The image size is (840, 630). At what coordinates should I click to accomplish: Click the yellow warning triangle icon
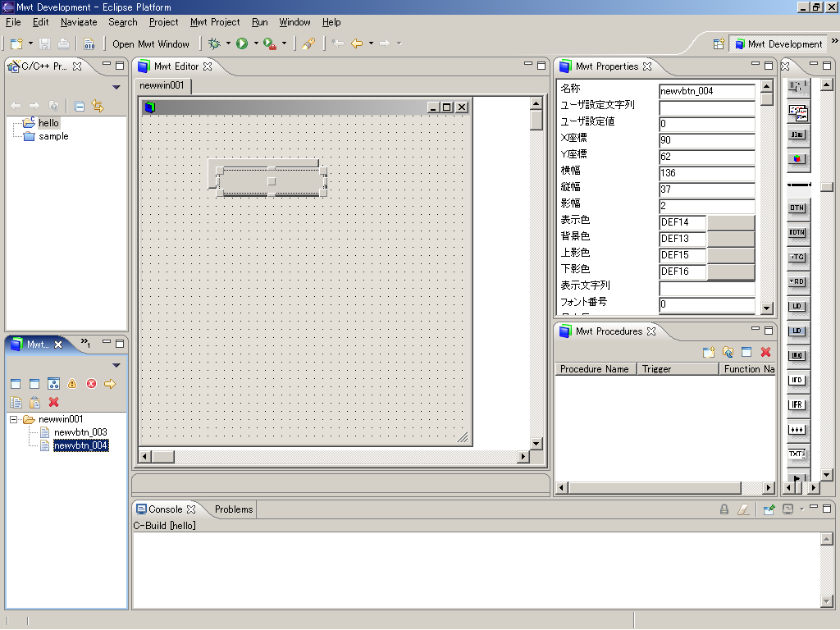[72, 384]
